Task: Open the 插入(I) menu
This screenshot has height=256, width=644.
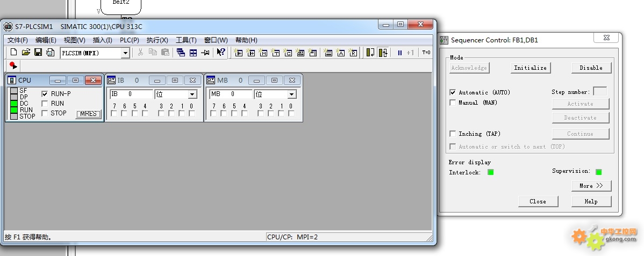Action: coord(102,40)
